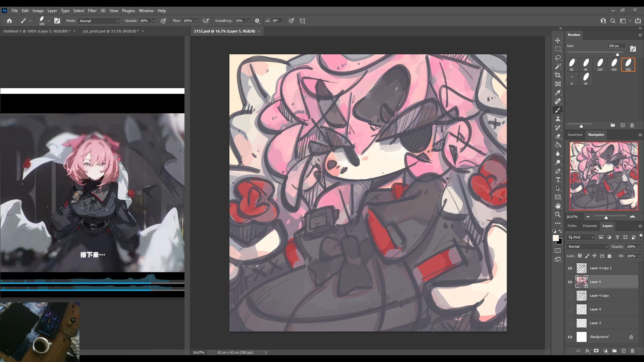This screenshot has height=362, width=644.
Task: Show Layer 3 visibility
Action: [570, 323]
